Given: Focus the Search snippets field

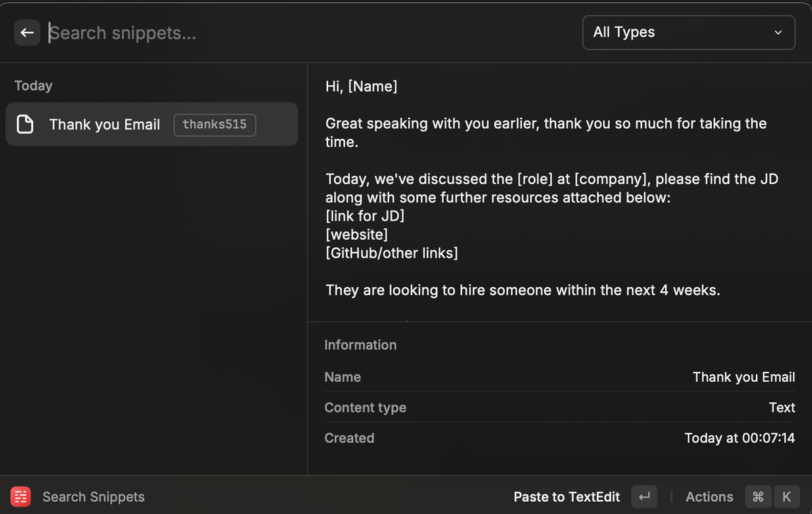Looking at the screenshot, I should click(x=308, y=33).
